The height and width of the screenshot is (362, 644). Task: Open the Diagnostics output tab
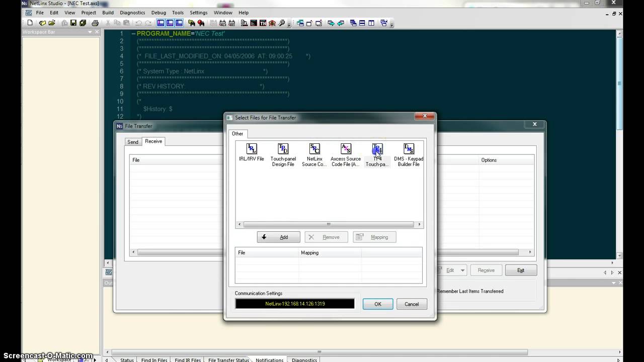304,360
